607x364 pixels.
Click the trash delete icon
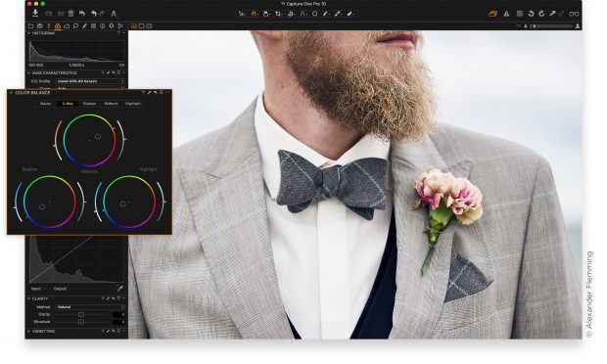70,14
